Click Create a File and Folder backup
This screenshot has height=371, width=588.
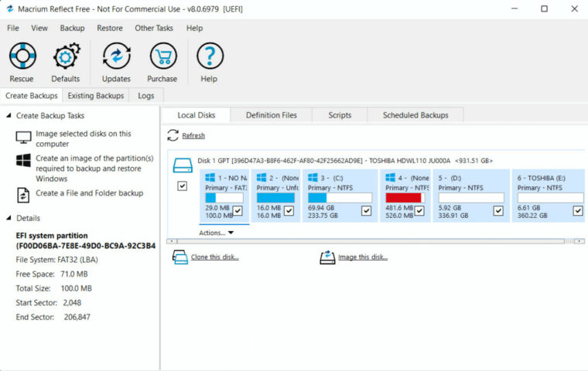click(x=89, y=193)
